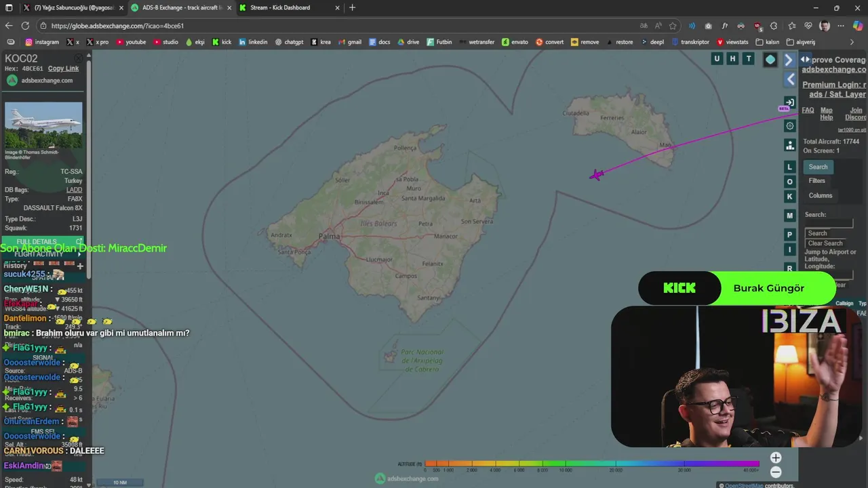This screenshot has height=488, width=868.
Task: Select the Filters tab in sidebar
Action: pos(816,181)
